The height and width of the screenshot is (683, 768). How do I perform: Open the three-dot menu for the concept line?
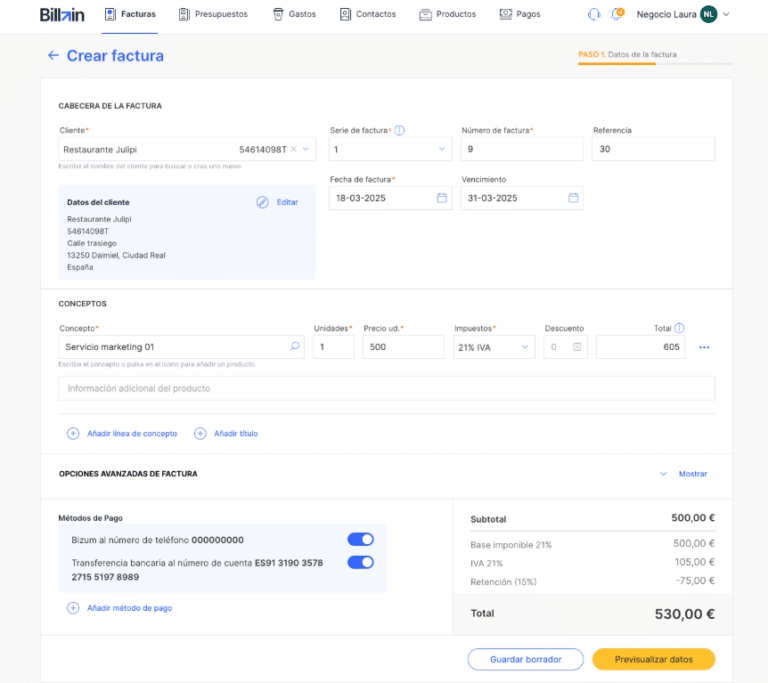click(704, 347)
